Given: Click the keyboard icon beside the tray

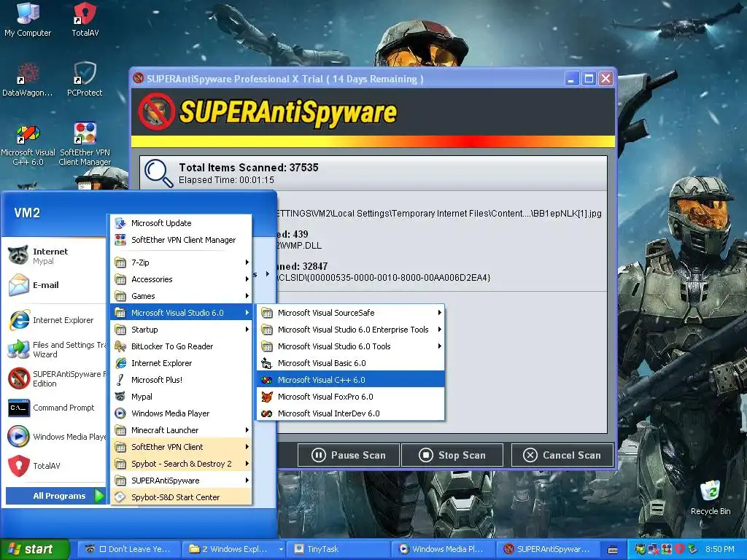Looking at the screenshot, I should click(x=613, y=550).
